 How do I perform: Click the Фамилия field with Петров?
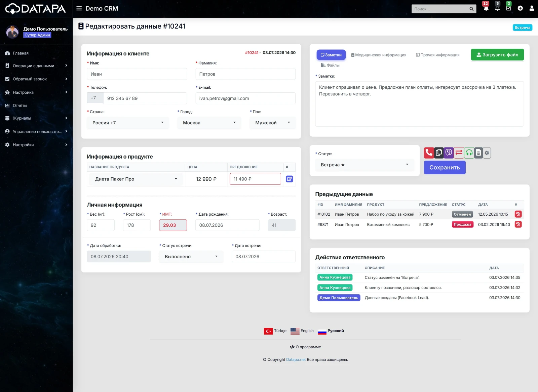point(245,74)
